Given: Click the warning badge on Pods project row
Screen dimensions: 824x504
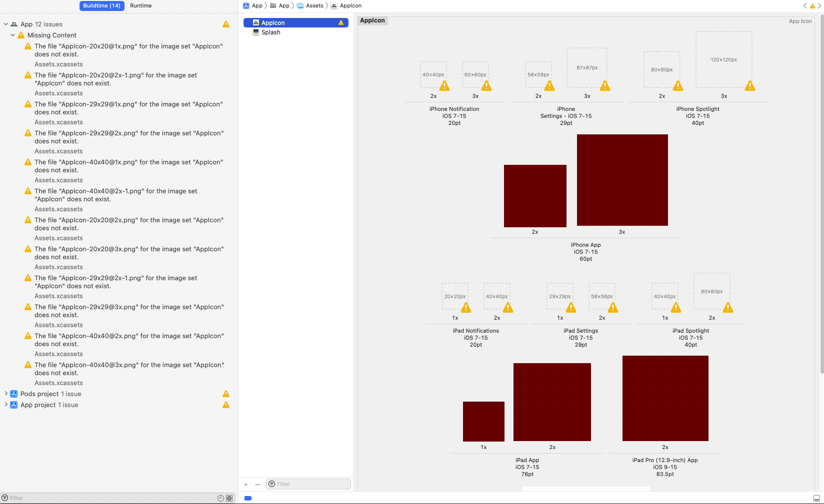Looking at the screenshot, I should 226,394.
